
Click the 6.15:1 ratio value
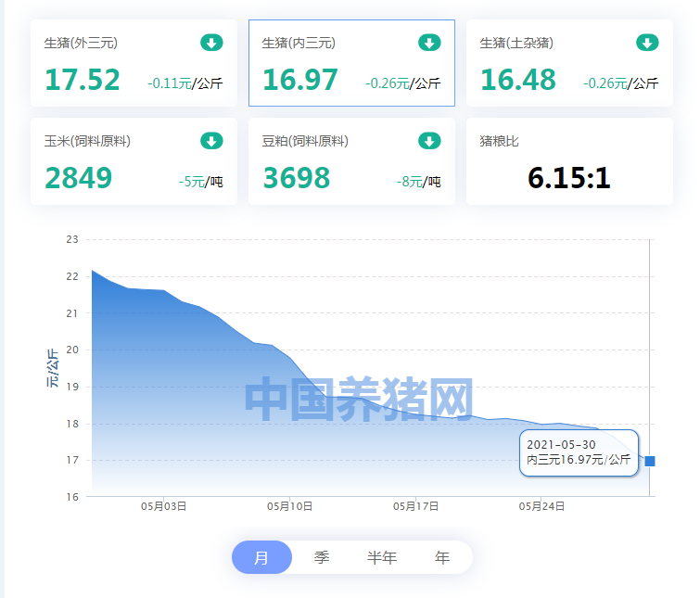coord(569,178)
